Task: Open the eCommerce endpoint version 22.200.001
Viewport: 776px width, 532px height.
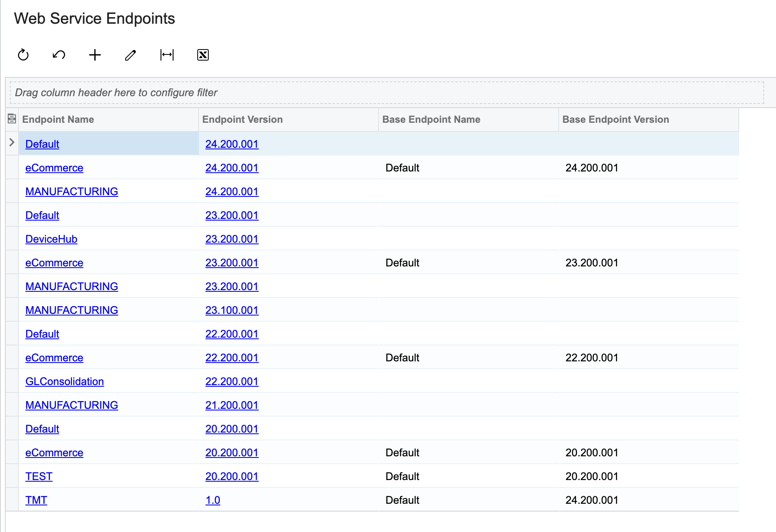Action: (x=54, y=358)
